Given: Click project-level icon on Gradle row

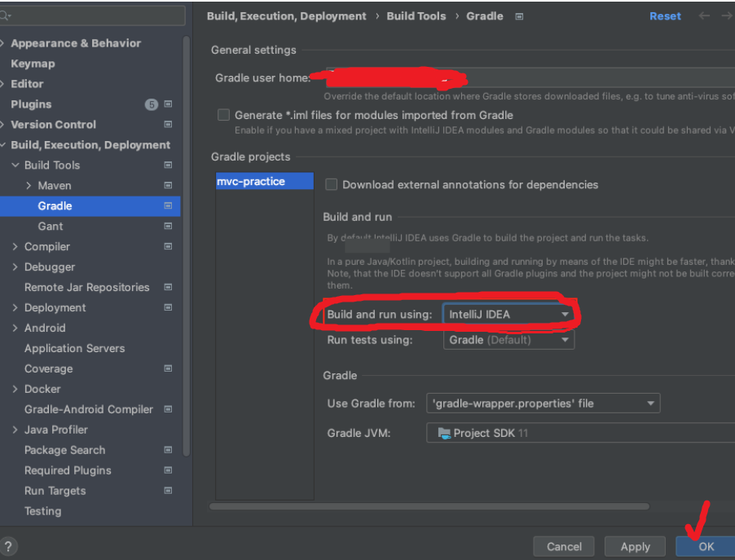Looking at the screenshot, I should 169,206.
